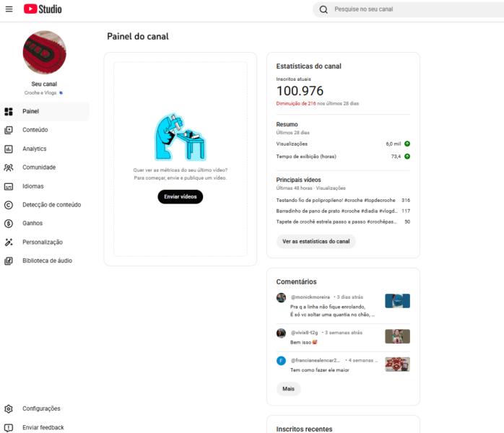This screenshot has height=433, width=504.
Task: Click the green arrow beside Visualizações
Action: [407, 144]
